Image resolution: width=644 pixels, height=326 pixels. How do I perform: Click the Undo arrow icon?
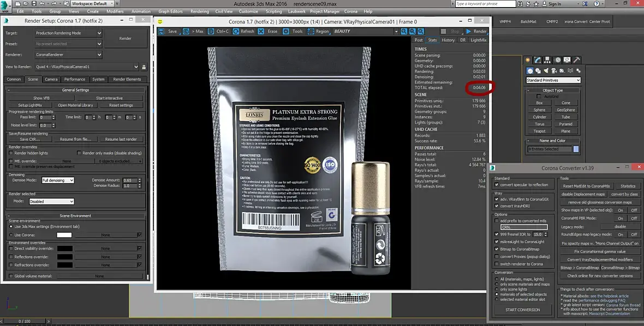pos(42,4)
